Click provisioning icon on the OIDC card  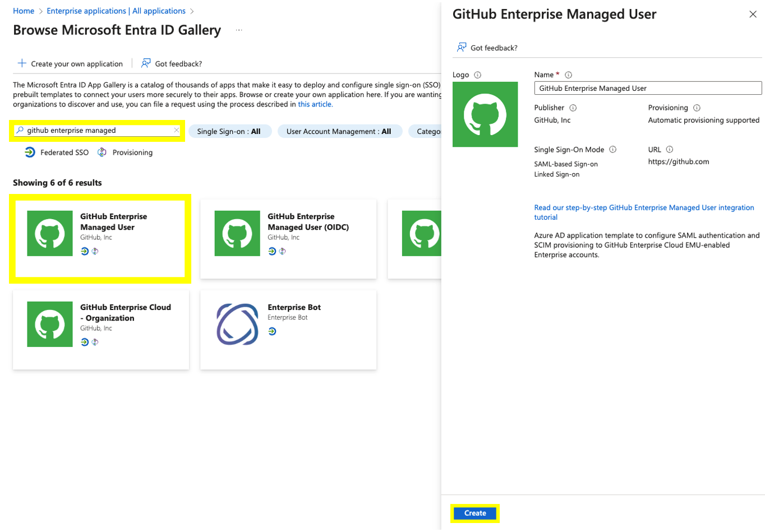click(282, 251)
